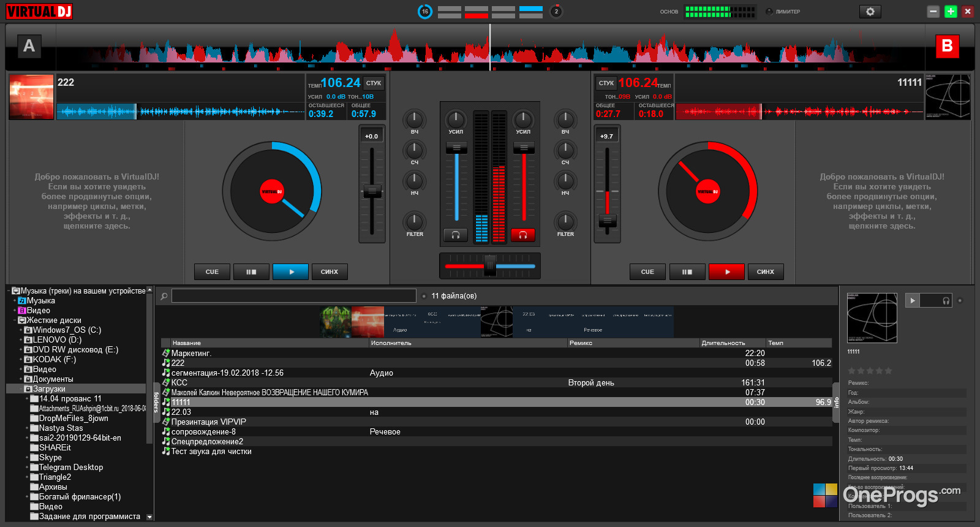Click the album art of track 222

point(31,97)
